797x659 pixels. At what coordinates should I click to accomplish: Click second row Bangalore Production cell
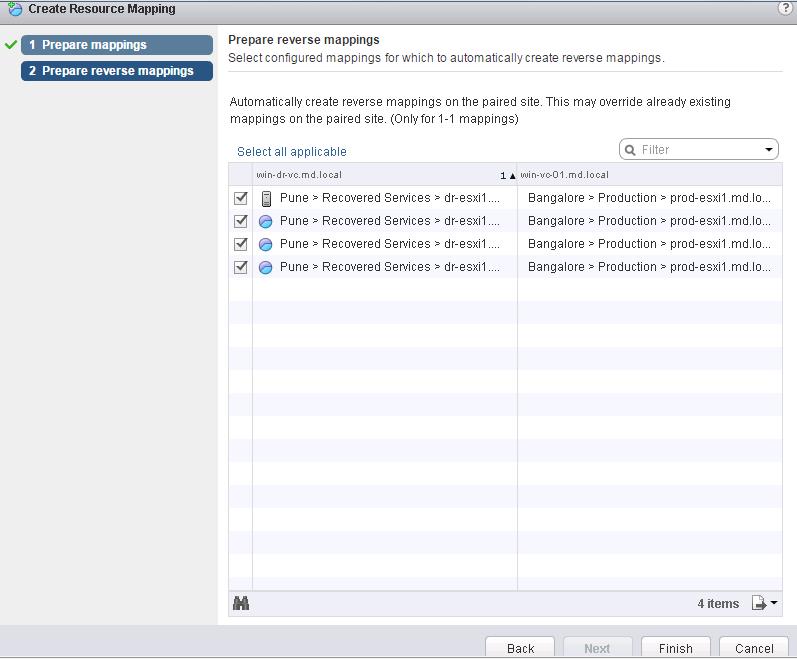pos(650,221)
